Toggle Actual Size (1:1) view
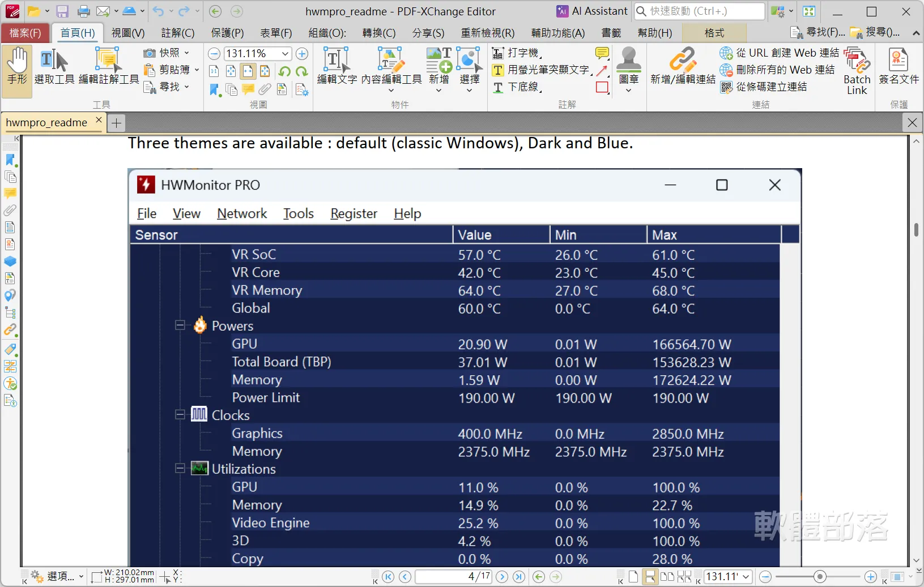Screen dimensions: 924x587 point(214,71)
